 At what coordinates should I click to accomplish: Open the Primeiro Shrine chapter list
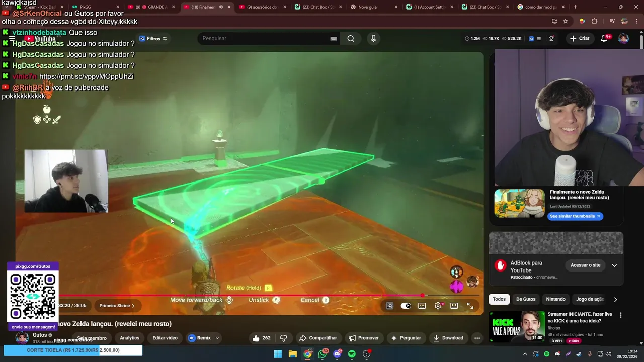(117, 306)
